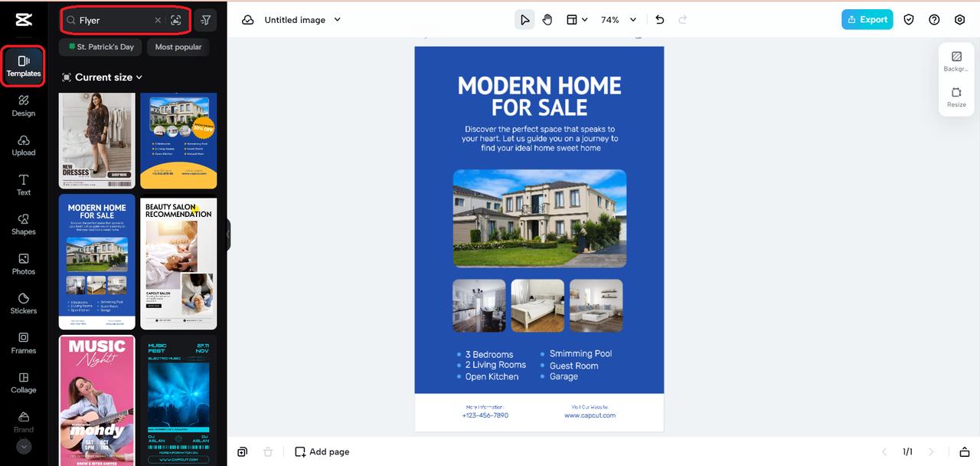This screenshot has height=466, width=980.
Task: Select the kitchen photo on canvas
Action: click(479, 305)
